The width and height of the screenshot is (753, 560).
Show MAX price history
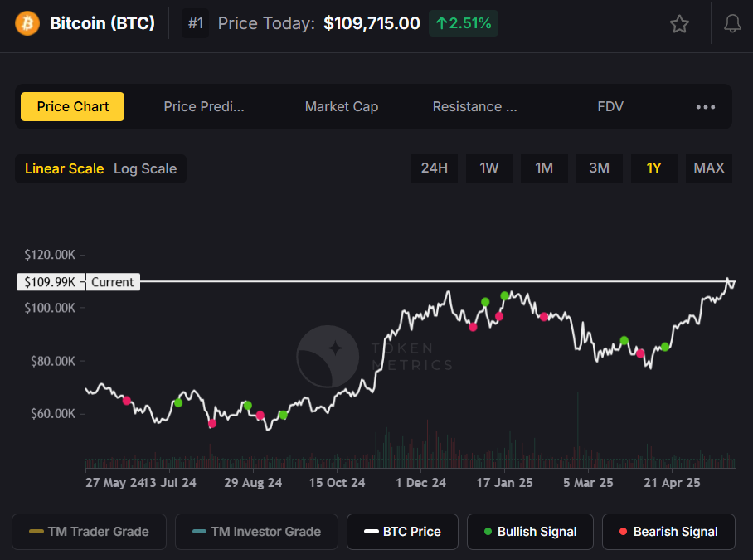[x=709, y=168]
